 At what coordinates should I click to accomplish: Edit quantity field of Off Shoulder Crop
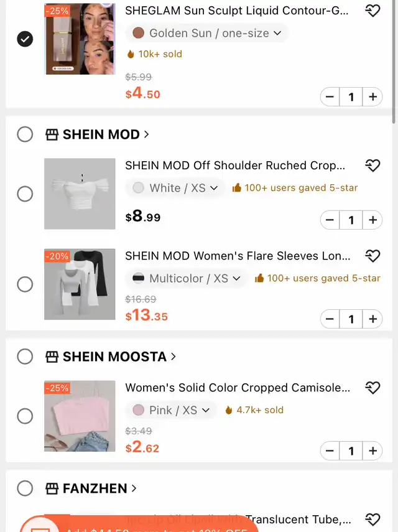[351, 220]
